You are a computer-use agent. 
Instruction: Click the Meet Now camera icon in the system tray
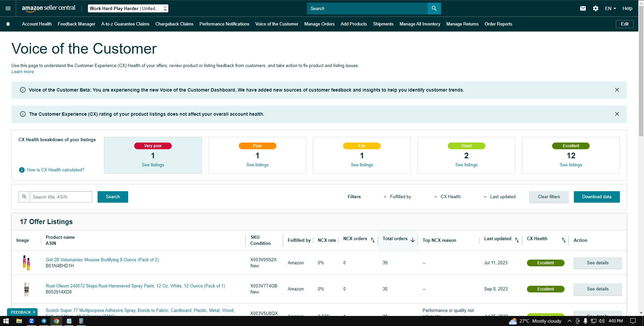[x=578, y=321]
